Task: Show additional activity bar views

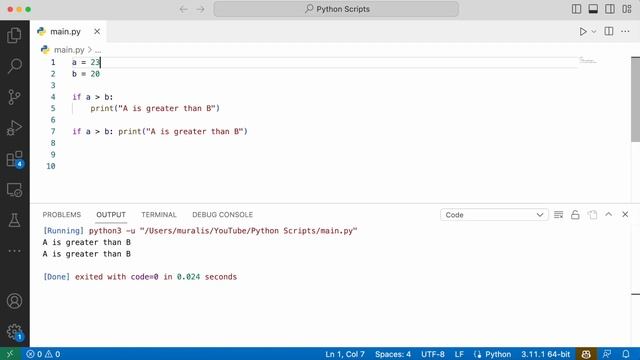Action: [14, 251]
